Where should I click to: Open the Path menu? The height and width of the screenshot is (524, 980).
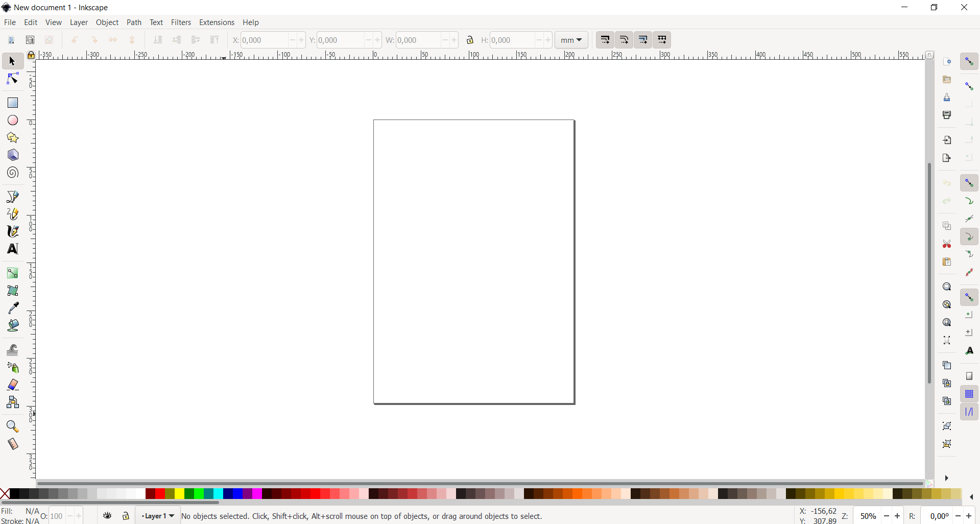(134, 22)
